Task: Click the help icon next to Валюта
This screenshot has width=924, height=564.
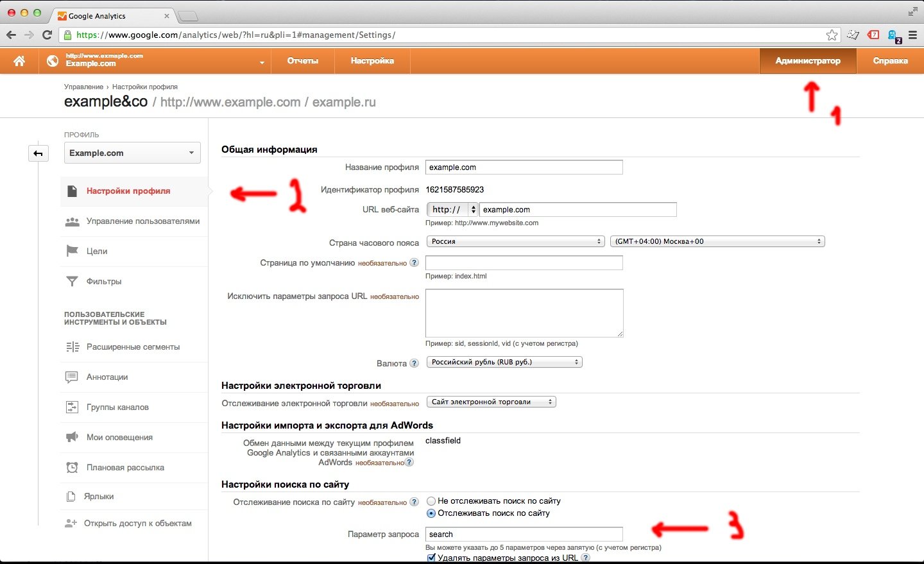Action: pyautogui.click(x=415, y=363)
